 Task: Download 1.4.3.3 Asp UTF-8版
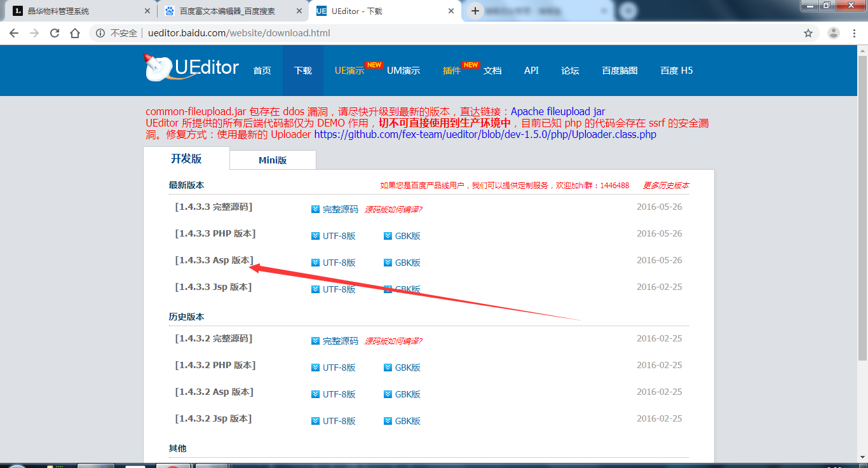(339, 263)
